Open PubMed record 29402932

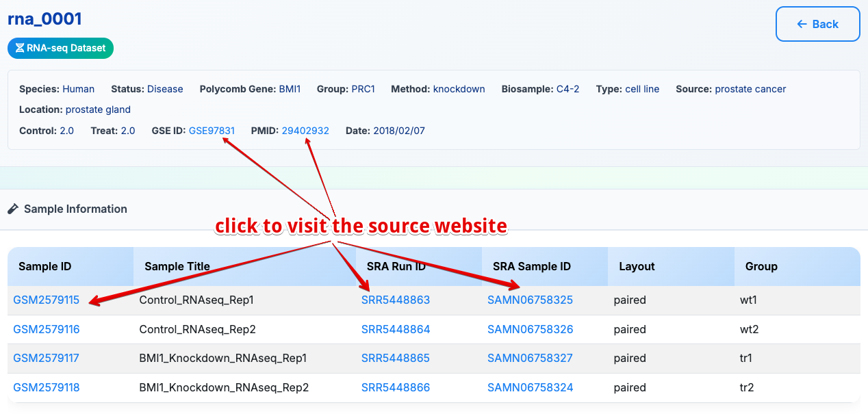coord(307,130)
